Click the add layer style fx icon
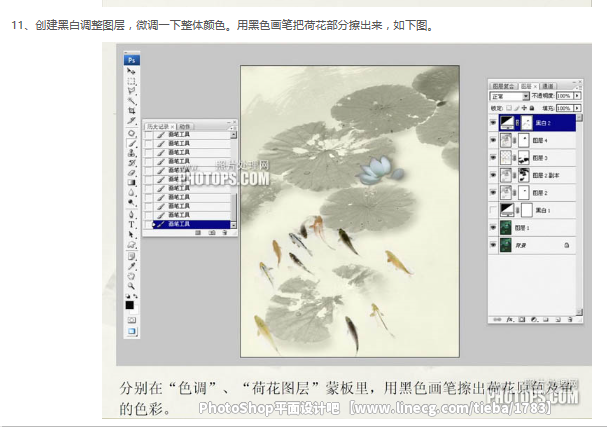The height and width of the screenshot is (427, 607). tap(510, 320)
